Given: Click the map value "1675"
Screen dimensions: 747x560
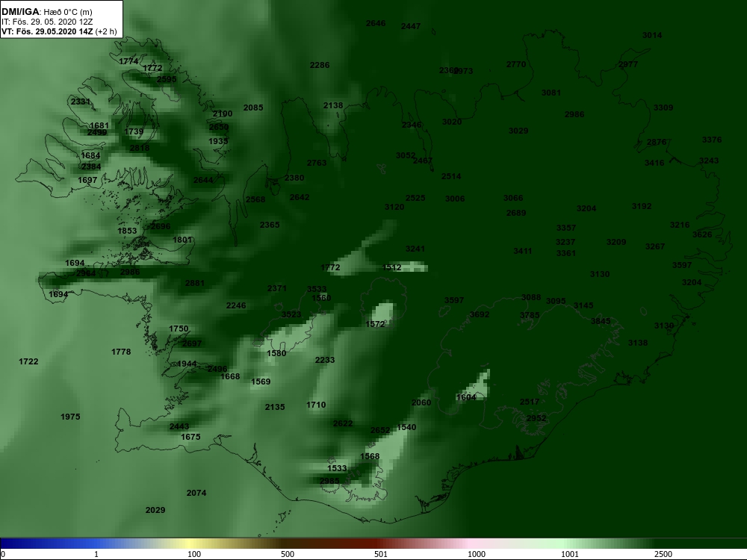Looking at the screenshot, I should point(190,437).
